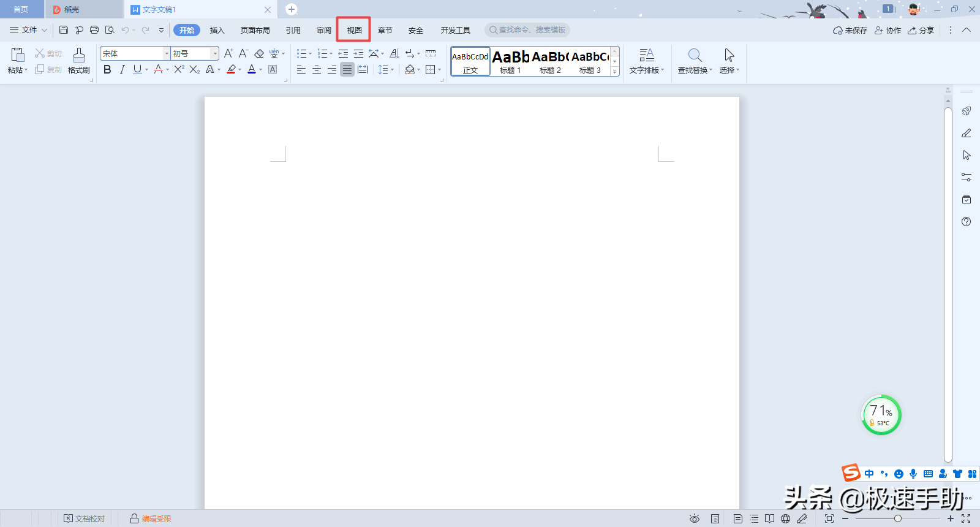Click the Print icon in quick access bar

(x=94, y=30)
